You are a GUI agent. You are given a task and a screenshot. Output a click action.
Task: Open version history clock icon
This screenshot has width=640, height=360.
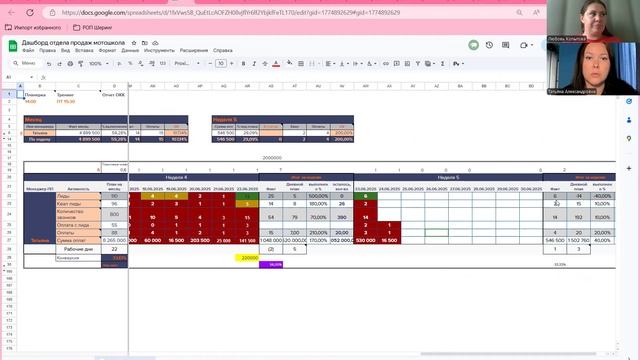pyautogui.click(x=489, y=45)
